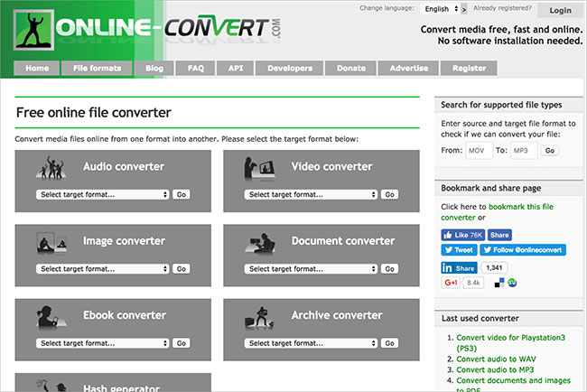Open the Register navigation tab
This screenshot has width=587, height=392.
469,68
